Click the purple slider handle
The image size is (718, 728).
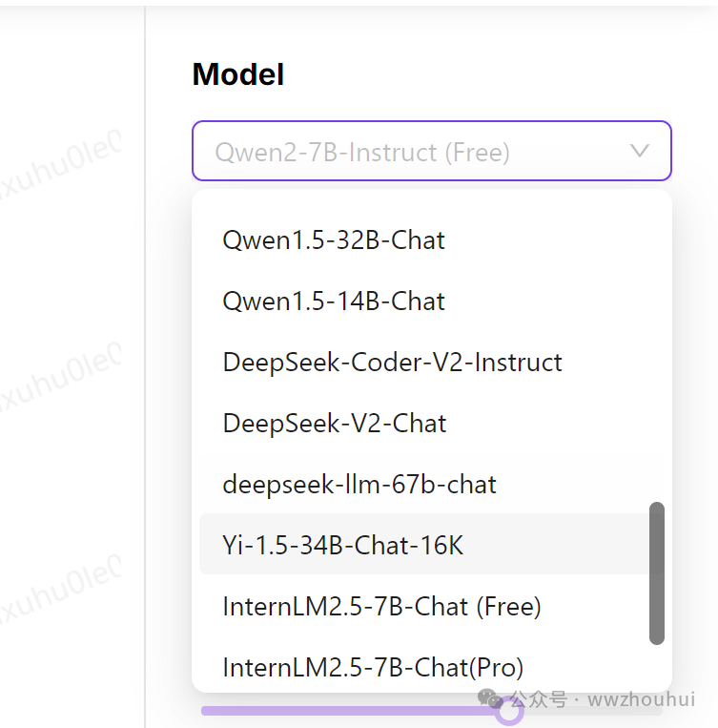click(511, 711)
